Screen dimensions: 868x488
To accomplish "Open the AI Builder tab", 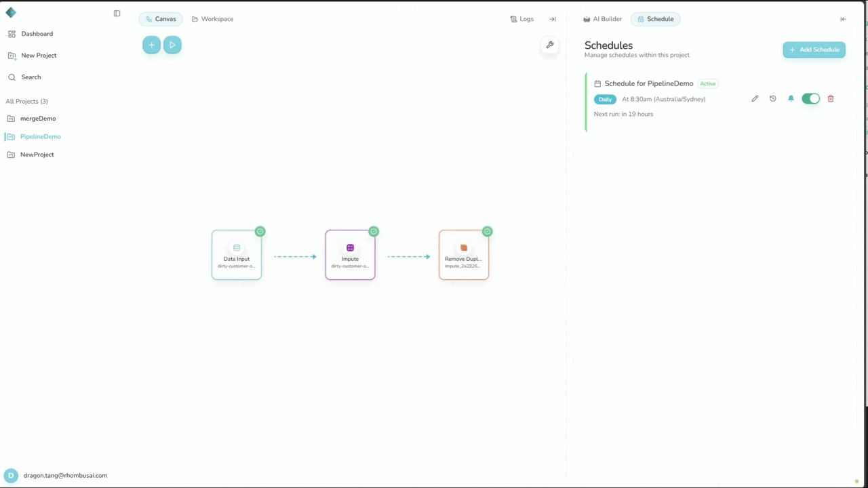I will coord(603,19).
